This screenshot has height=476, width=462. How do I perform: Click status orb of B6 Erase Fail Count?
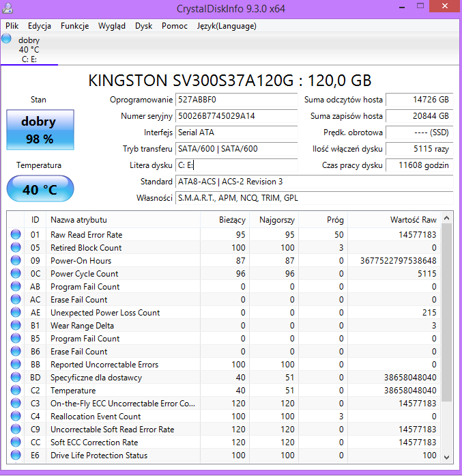click(x=16, y=351)
